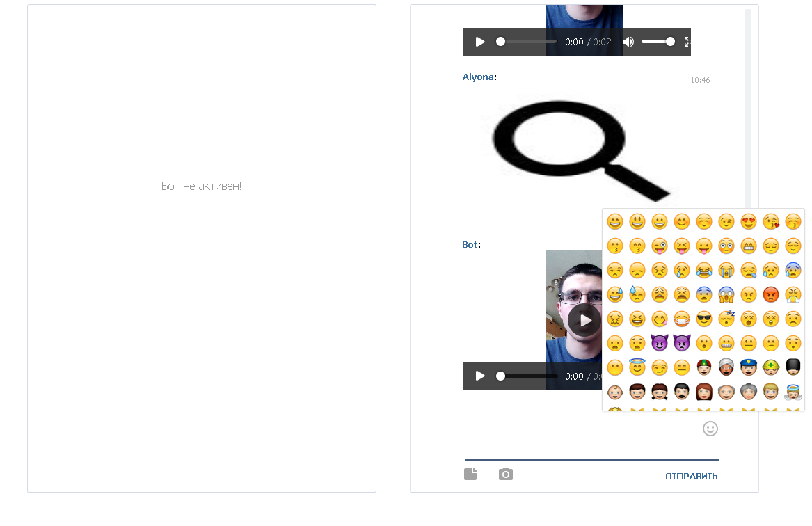Image resolution: width=812 pixels, height=526 pixels.
Task: Attach a file using the document icon
Action: (471, 473)
